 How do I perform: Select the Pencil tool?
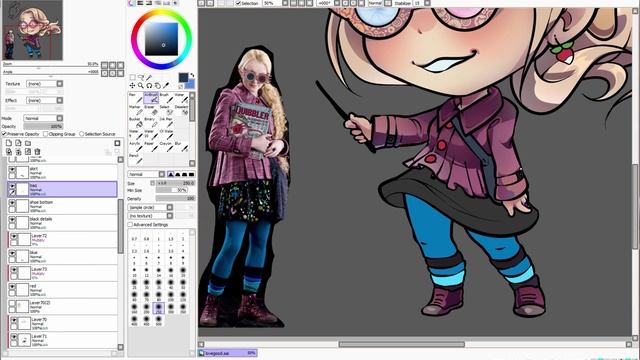[x=135, y=159]
